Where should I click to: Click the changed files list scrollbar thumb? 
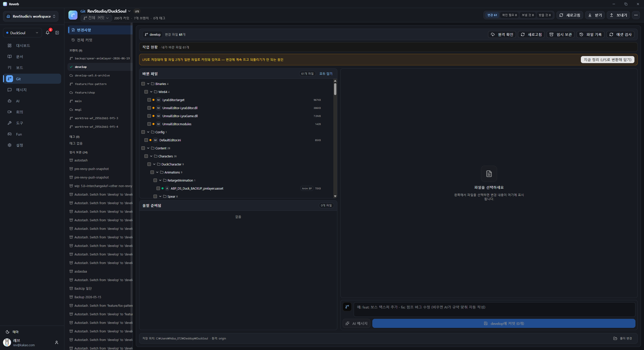tap(335, 89)
